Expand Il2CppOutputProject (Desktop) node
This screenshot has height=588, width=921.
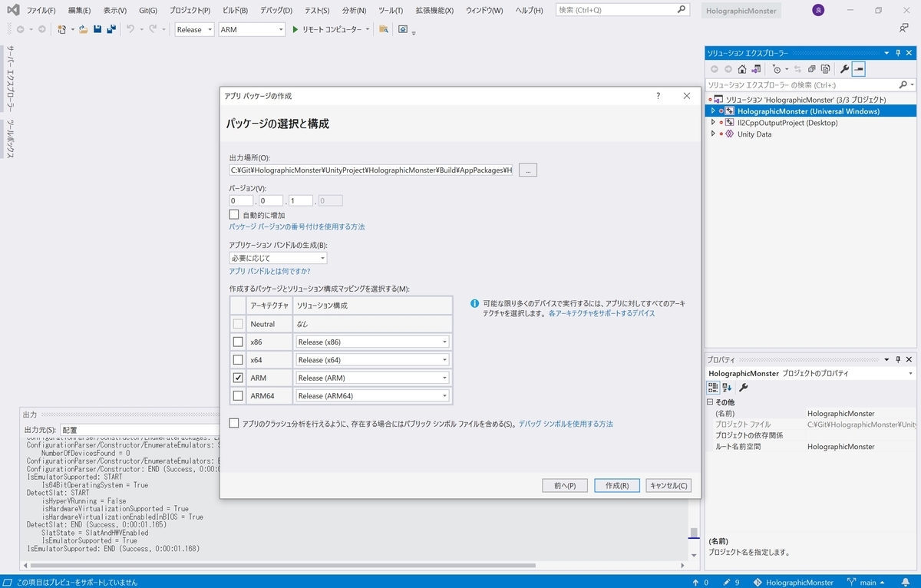pyautogui.click(x=713, y=122)
